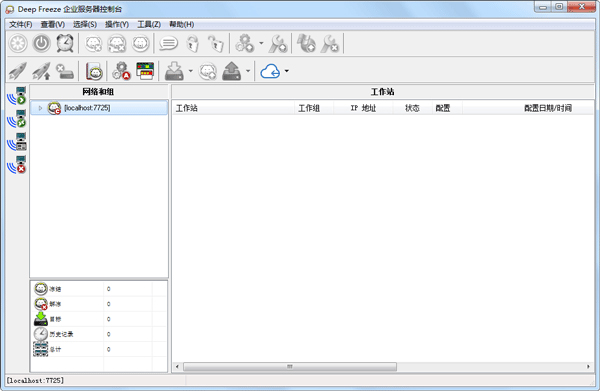Click the download to drive icon

pos(174,71)
